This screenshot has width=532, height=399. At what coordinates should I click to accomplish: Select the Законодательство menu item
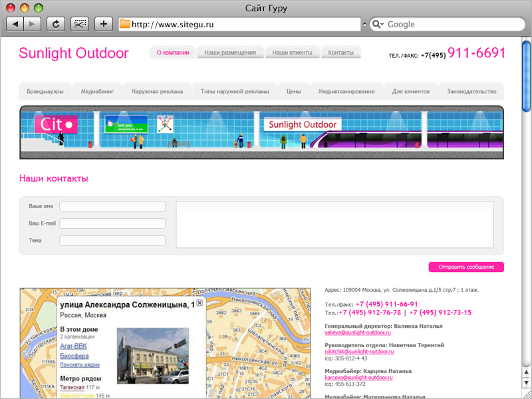(471, 91)
